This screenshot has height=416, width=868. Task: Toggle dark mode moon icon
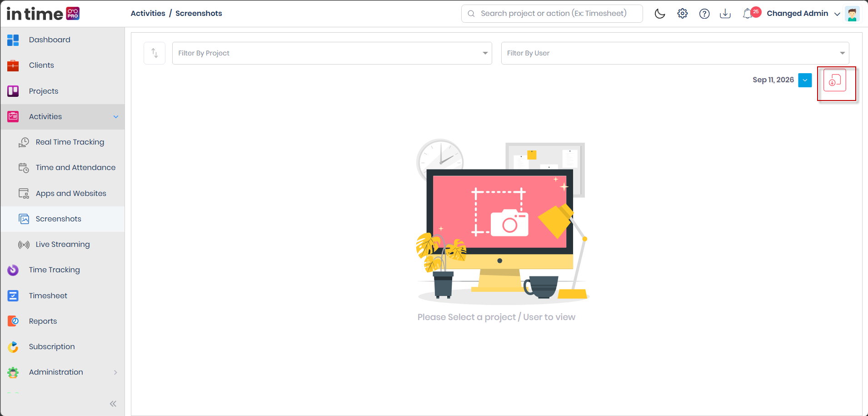660,14
